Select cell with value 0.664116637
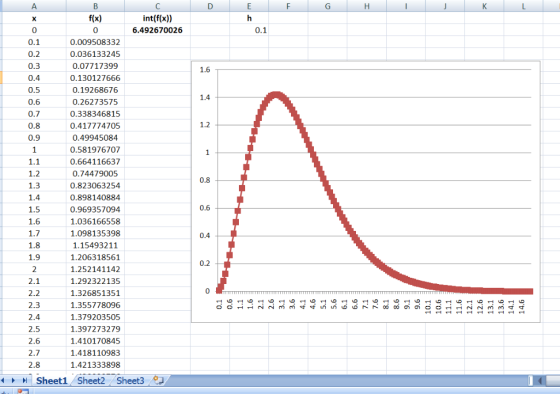 (x=95, y=162)
